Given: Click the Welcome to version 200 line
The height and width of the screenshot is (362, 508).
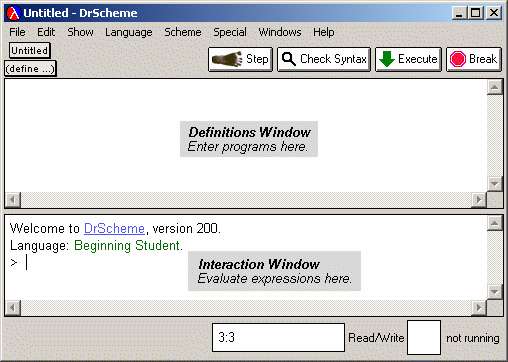Looking at the screenshot, I should 115,229.
